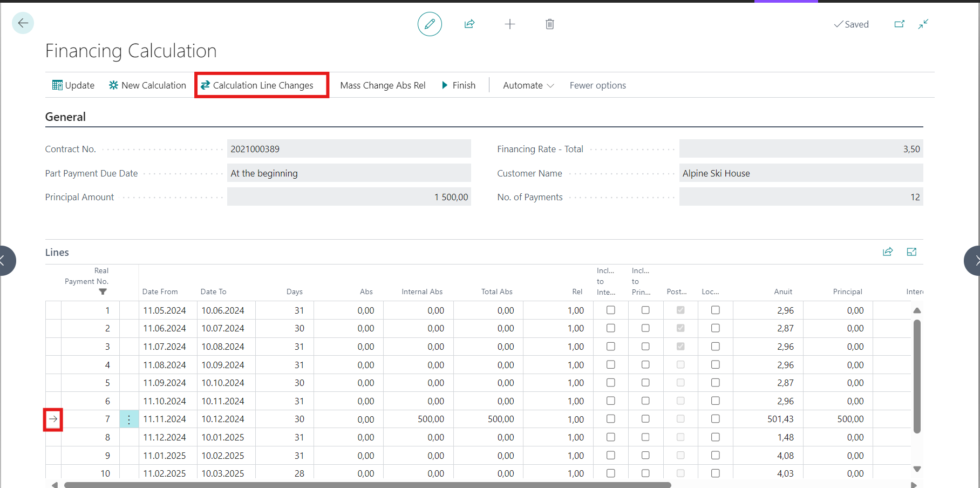
Task: Expand the Automate dropdown menu
Action: (x=528, y=85)
